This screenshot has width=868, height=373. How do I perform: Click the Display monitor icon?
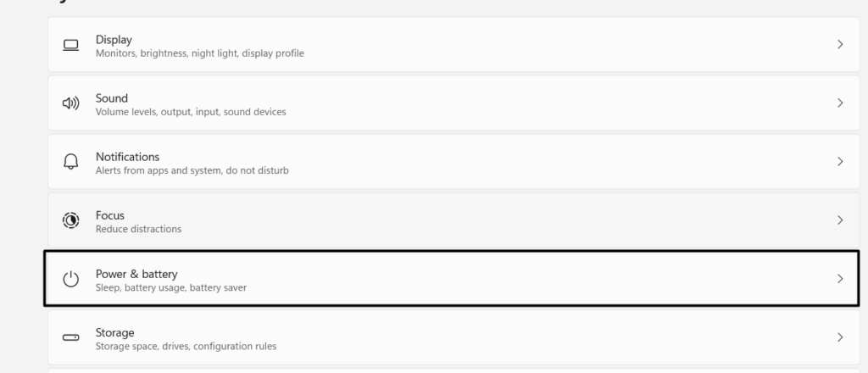[71, 45]
